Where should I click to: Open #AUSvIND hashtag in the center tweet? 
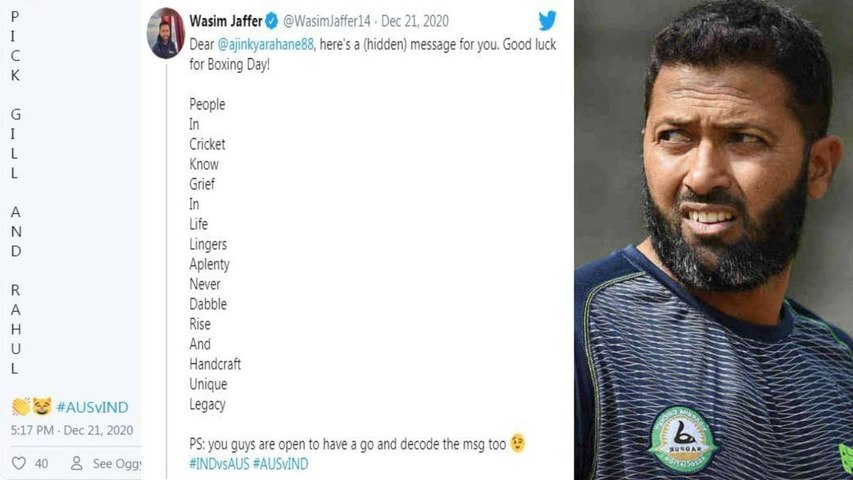[x=280, y=463]
